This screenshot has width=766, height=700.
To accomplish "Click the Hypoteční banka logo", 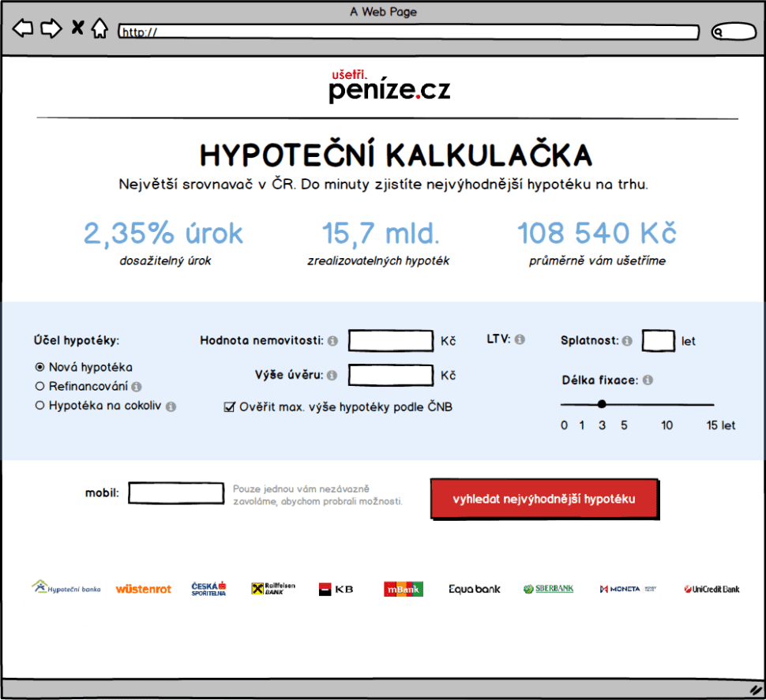I will coord(66,587).
